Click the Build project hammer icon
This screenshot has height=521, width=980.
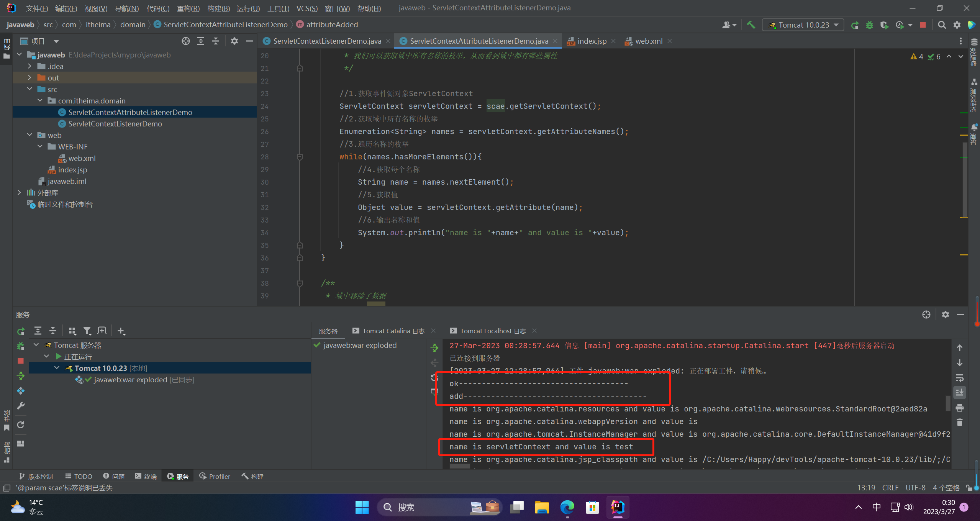751,25
